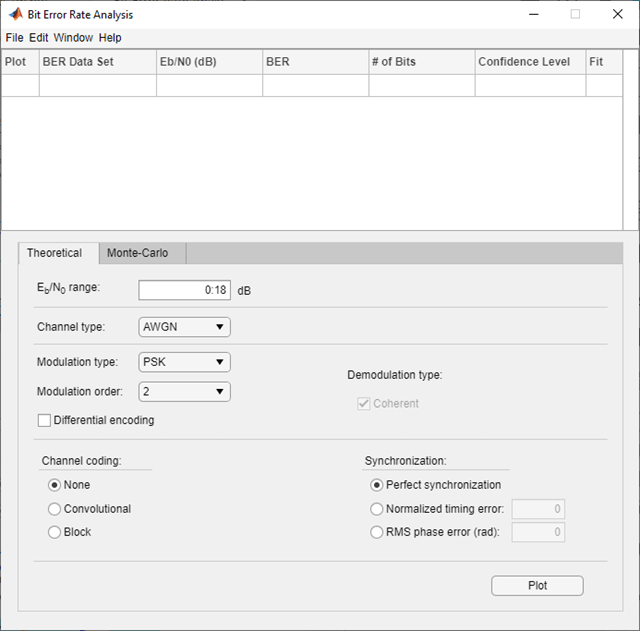
Task: Click the Plot column header
Action: point(20,62)
